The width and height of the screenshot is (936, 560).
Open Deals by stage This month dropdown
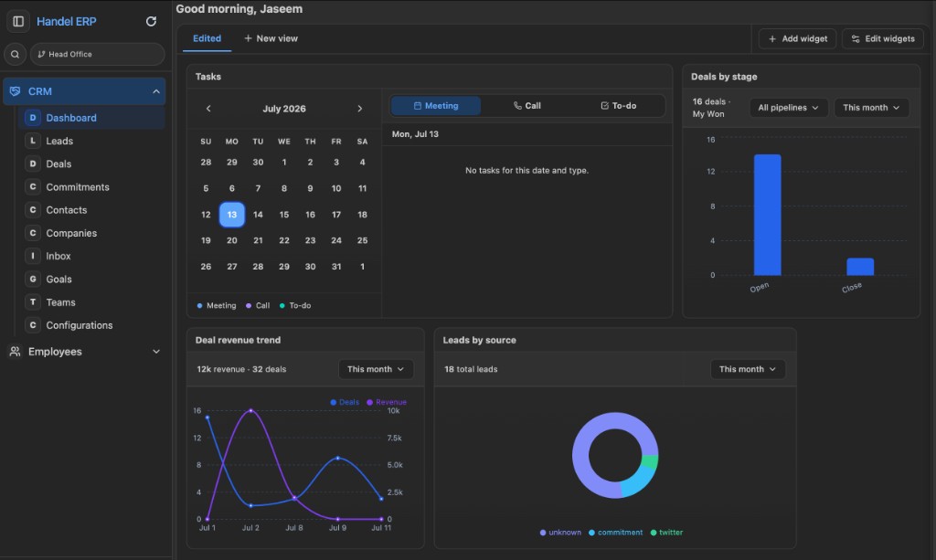[x=871, y=108]
